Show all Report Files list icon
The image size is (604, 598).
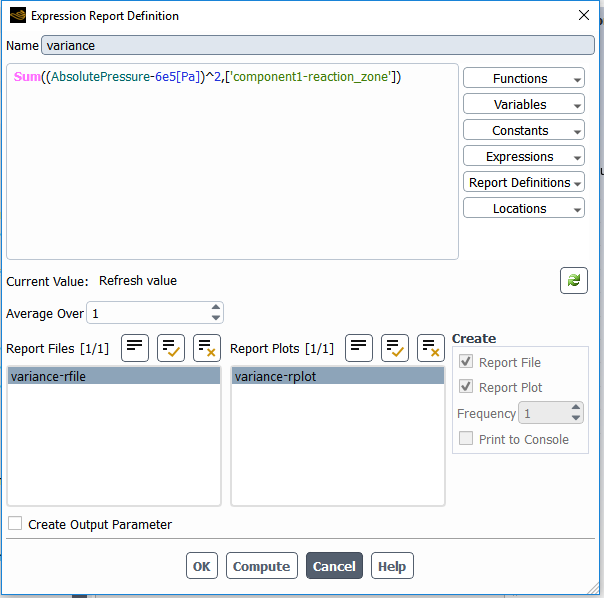(135, 348)
